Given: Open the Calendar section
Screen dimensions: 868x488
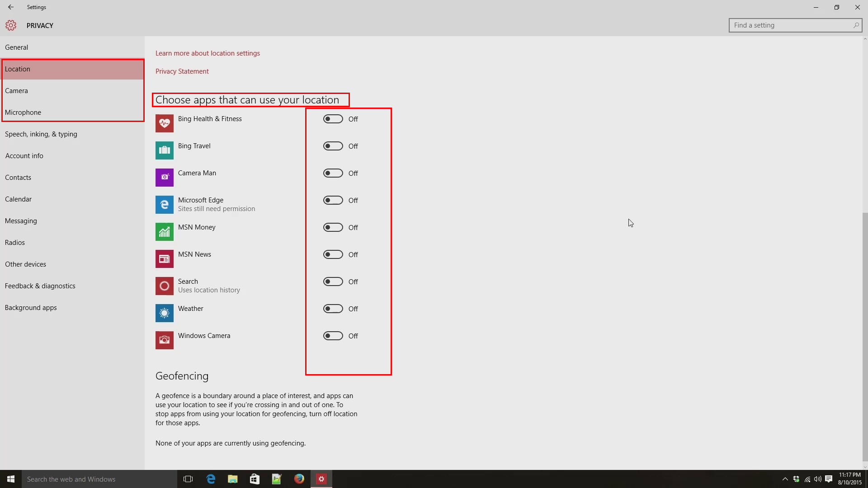Looking at the screenshot, I should point(72,199).
